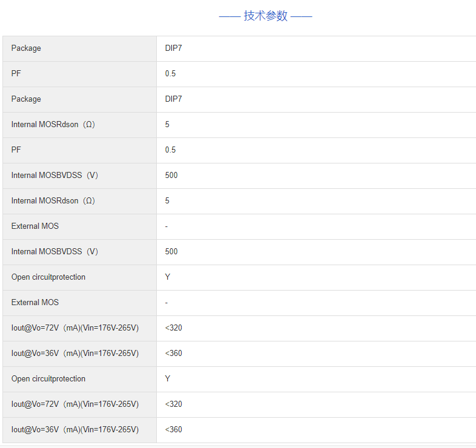
Task: Click the second Internal MOSRdson (Ω) label
Action: pos(53,201)
